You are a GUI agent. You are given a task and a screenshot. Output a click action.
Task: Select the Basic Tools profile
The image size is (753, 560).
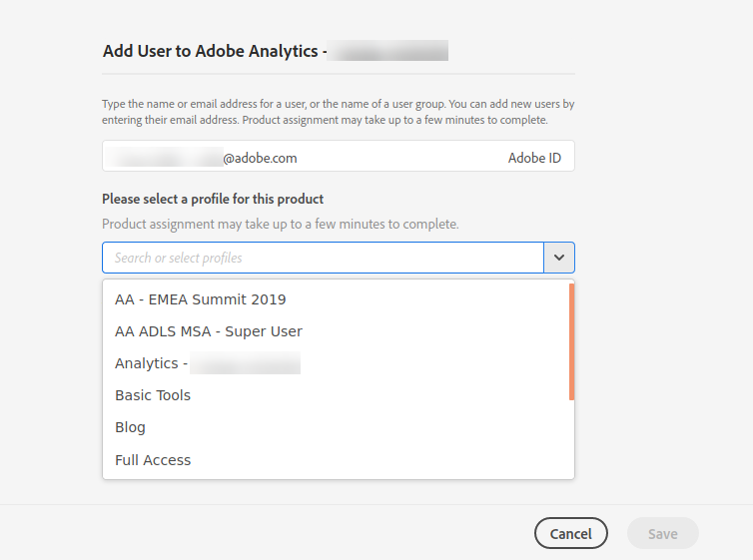tap(339, 395)
